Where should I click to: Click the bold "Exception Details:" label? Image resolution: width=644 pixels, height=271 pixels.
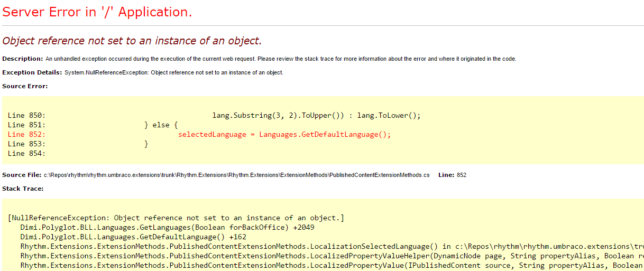coord(32,72)
